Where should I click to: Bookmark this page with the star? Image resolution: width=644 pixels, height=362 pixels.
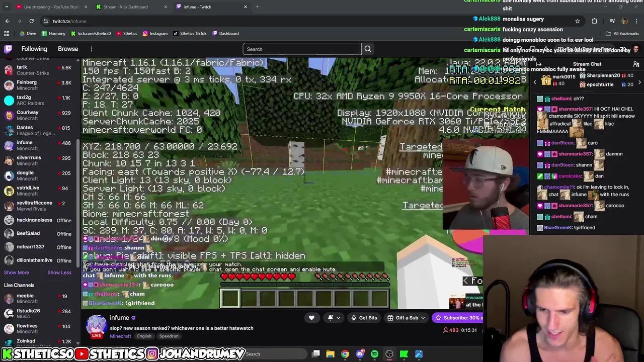click(x=578, y=21)
